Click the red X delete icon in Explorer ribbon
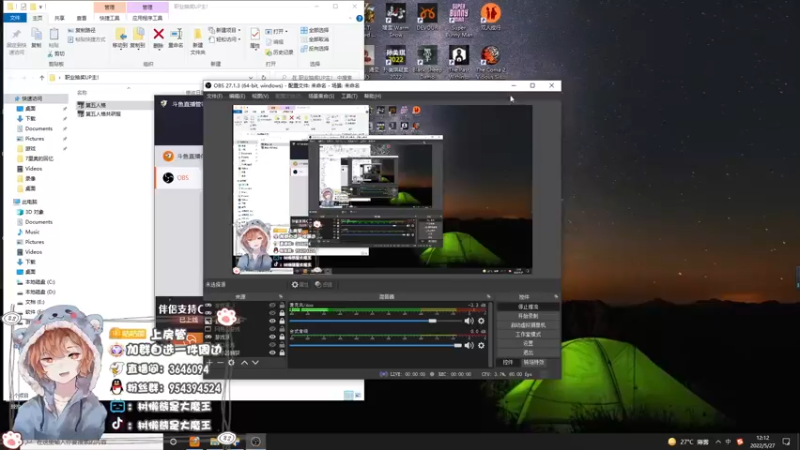Screen dimensions: 800x450 coord(159,34)
